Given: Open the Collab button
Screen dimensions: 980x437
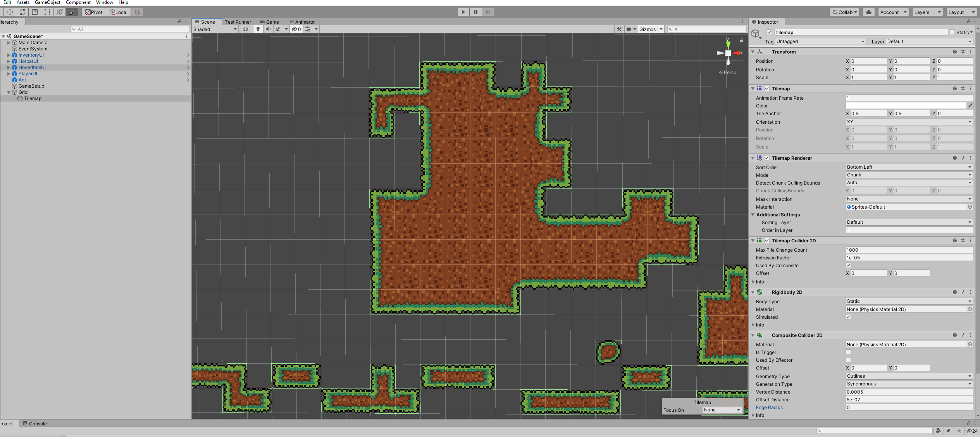Looking at the screenshot, I should click(x=845, y=12).
